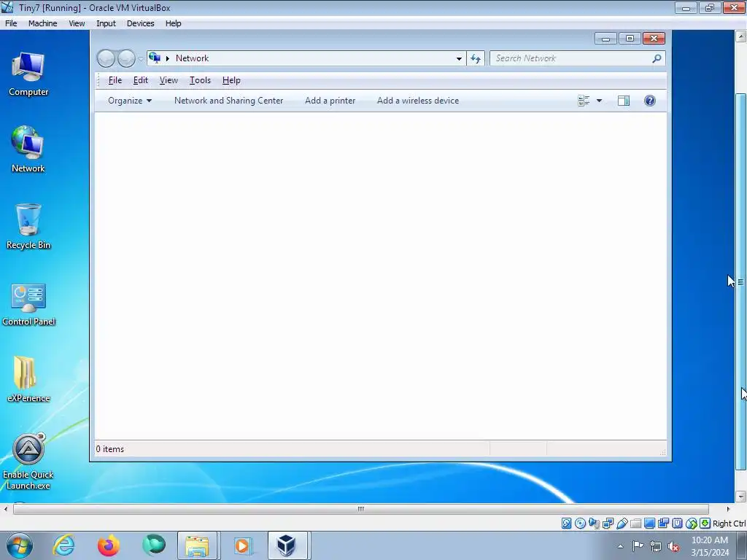Toggle the preview pane
The height and width of the screenshot is (560, 747).
tap(624, 101)
